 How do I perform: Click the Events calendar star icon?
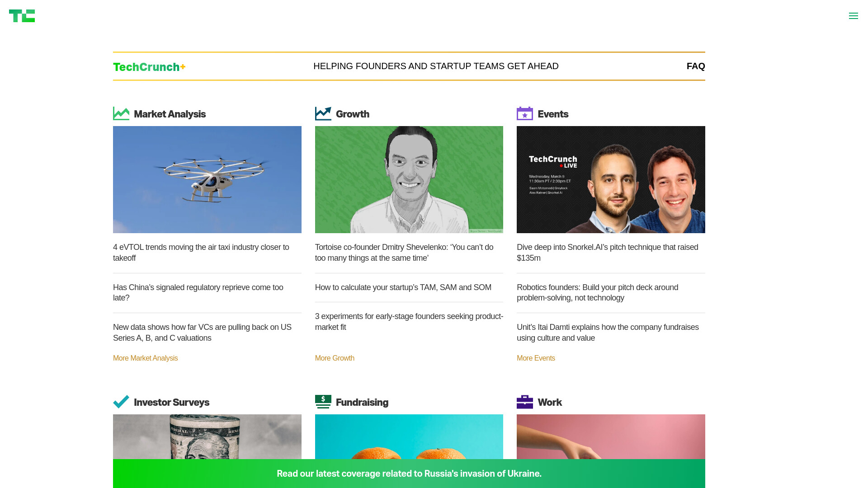(x=525, y=113)
